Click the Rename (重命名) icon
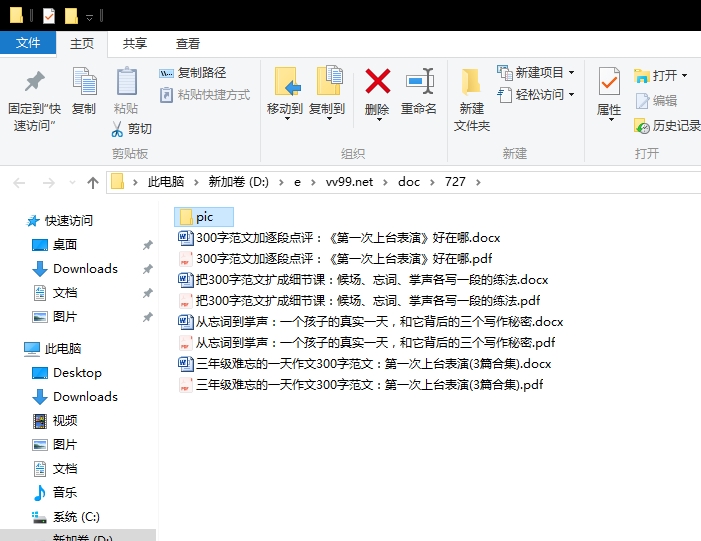The image size is (701, 541). 419,82
